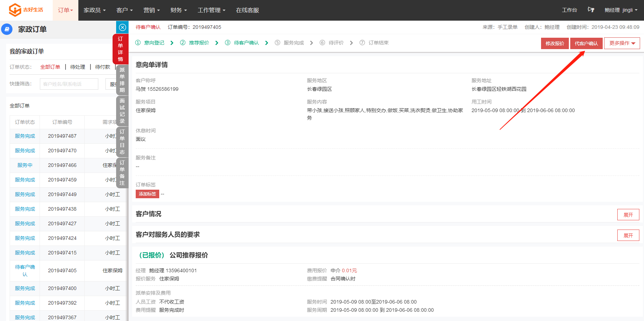Expand 客户对服务人员的要求 section with 展开
This screenshot has height=321, width=644.
[628, 236]
